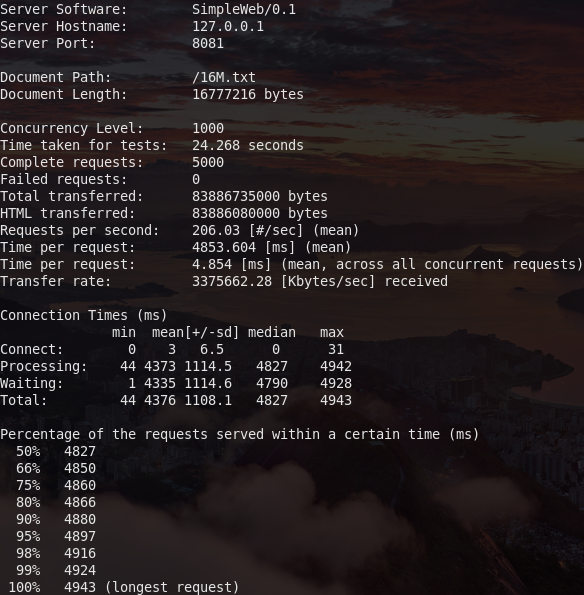Select Waiting median value 4790
The width and height of the screenshot is (584, 595).
pyautogui.click(x=272, y=384)
